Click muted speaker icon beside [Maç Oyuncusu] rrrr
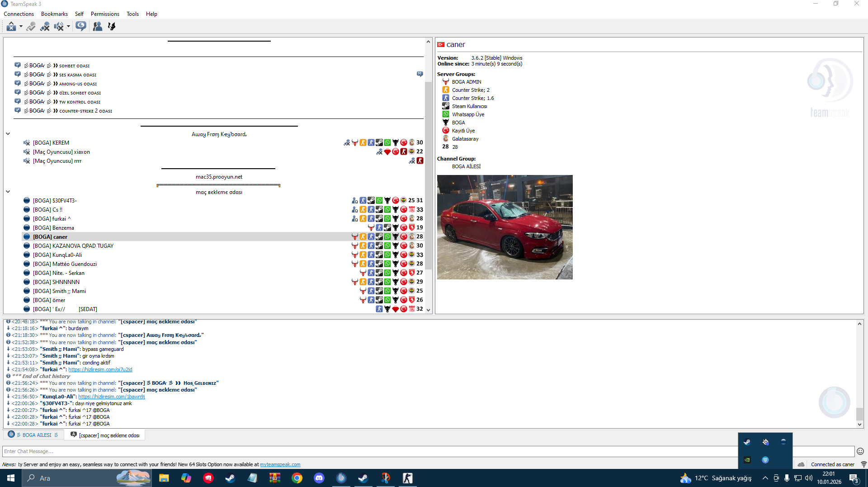 [x=27, y=161]
